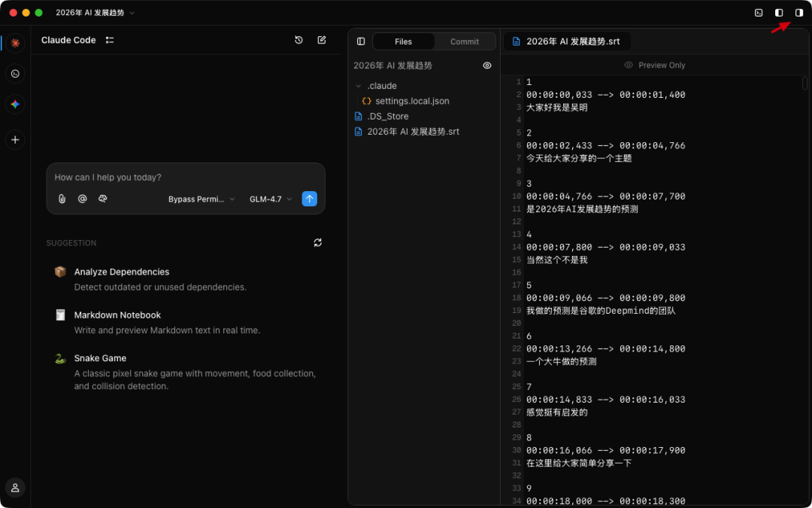This screenshot has height=508, width=812.
Task: Click line 我做的预测是谷歌的Deepmind的团队
Action: (601, 311)
